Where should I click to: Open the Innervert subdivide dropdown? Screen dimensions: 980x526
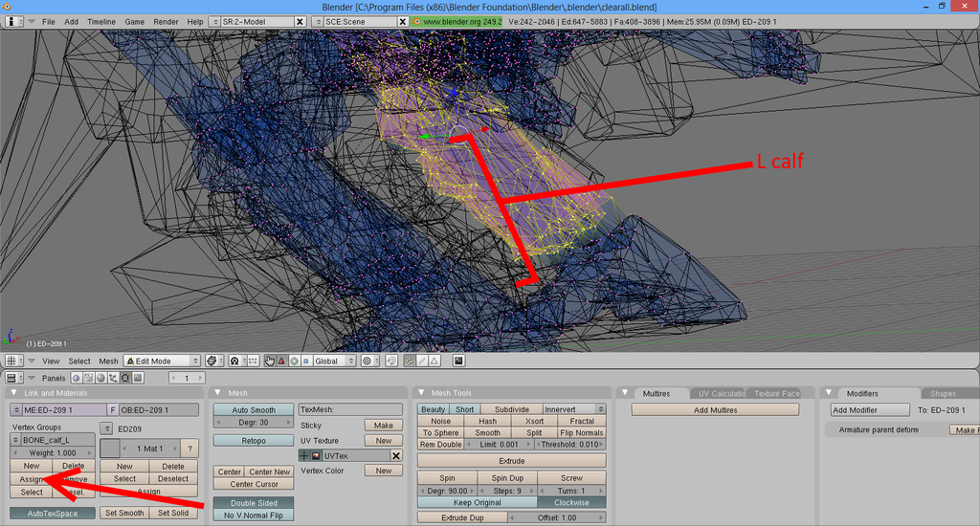(x=574, y=409)
